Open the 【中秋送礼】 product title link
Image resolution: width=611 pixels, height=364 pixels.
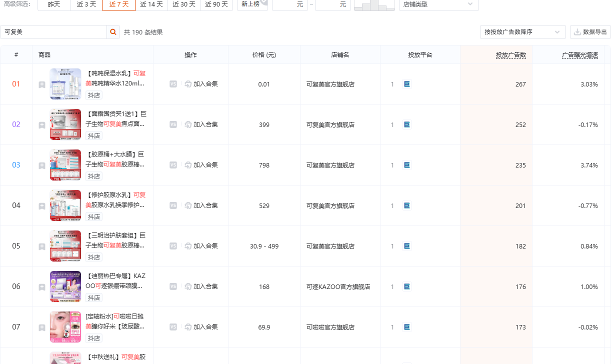pos(116,357)
